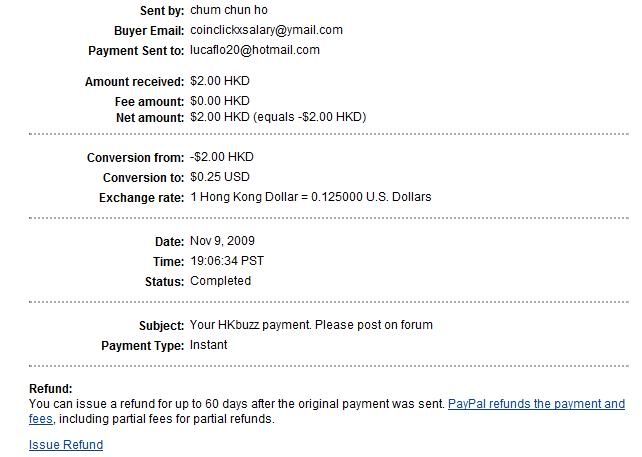This screenshot has height=457, width=642.
Task: Click the Instant payment type value
Action: 208,345
